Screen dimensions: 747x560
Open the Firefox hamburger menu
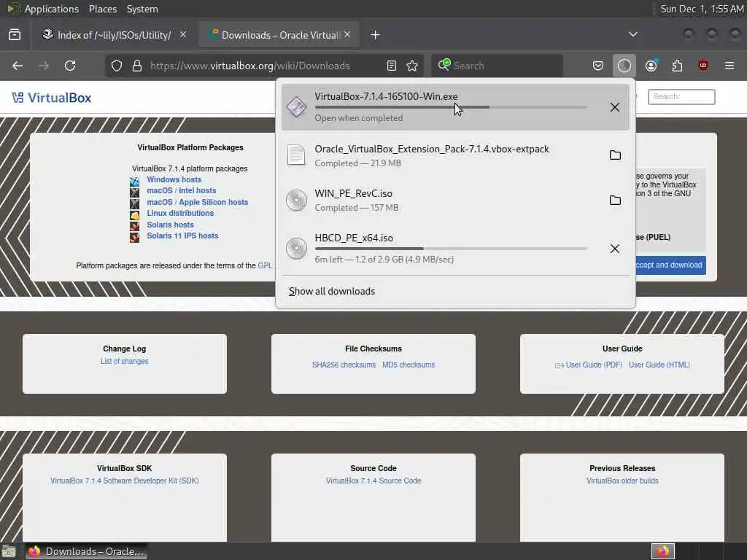point(729,66)
